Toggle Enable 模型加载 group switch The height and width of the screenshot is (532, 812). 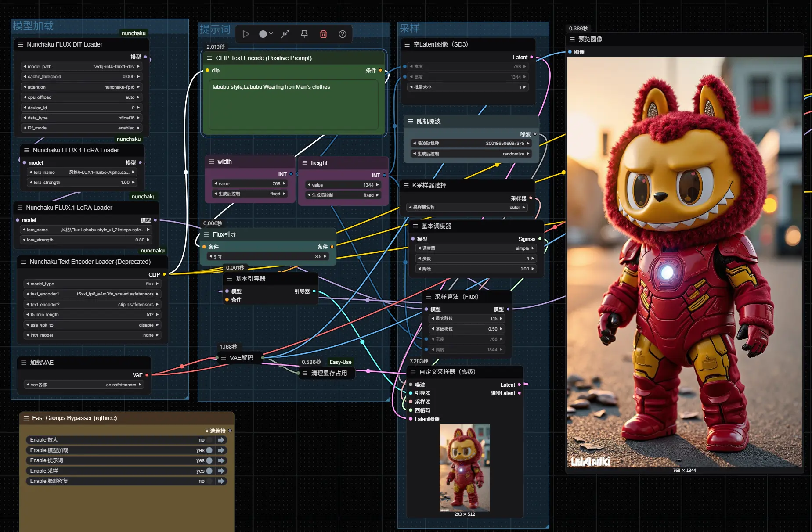point(209,450)
